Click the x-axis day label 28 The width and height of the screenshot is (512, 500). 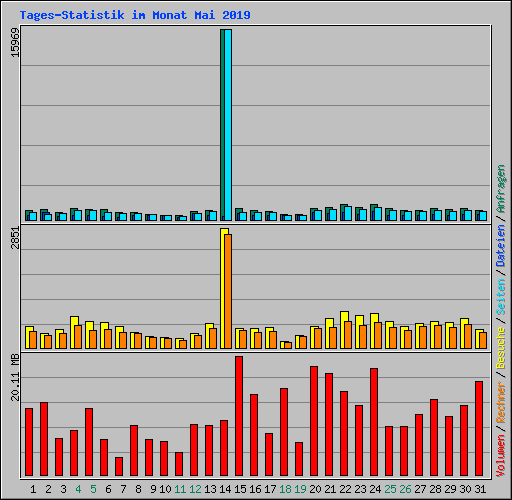click(435, 489)
